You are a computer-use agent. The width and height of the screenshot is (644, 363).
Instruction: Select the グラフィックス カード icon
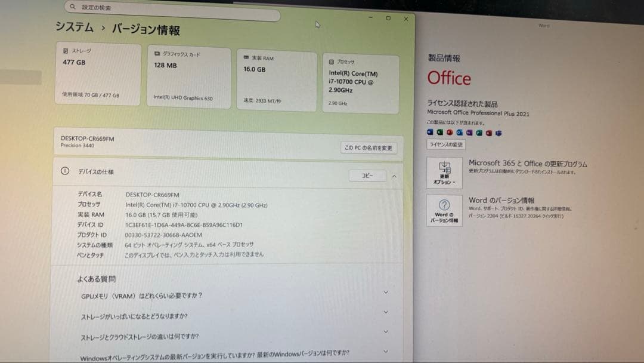156,53
